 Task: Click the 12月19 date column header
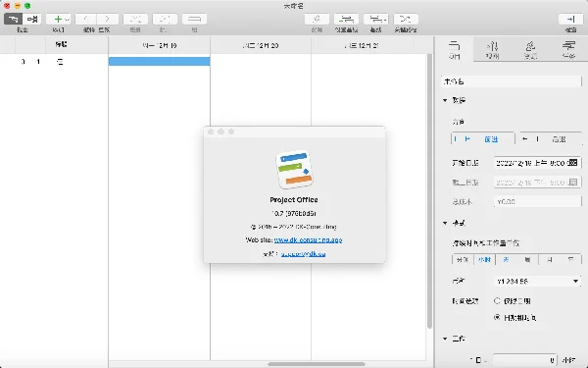point(160,45)
